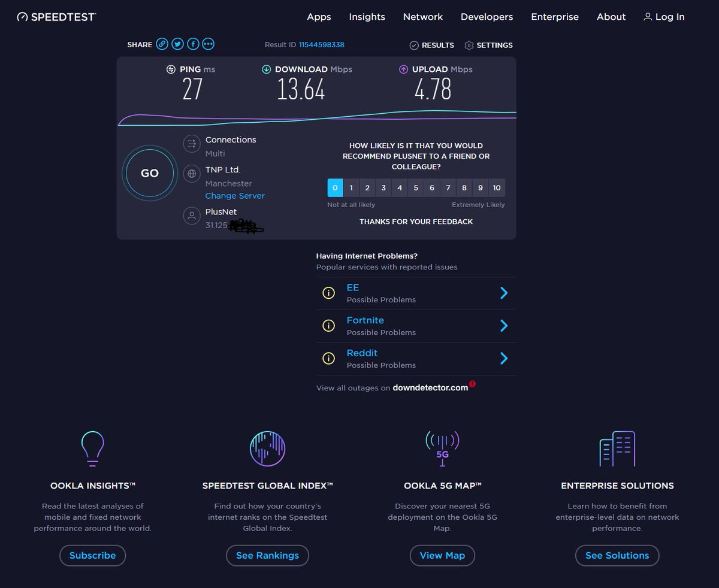Open Result ID 11544598338 link
This screenshot has height=588, width=719.
(322, 45)
